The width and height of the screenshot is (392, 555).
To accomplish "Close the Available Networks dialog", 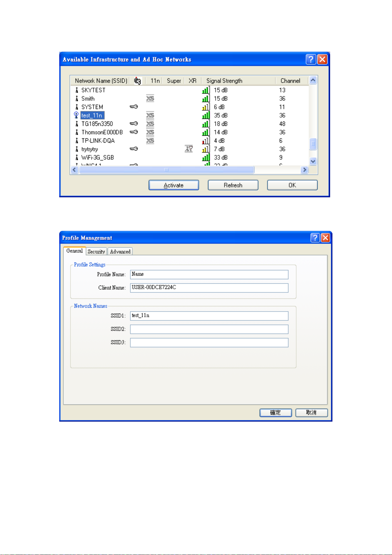I will [x=322, y=59].
